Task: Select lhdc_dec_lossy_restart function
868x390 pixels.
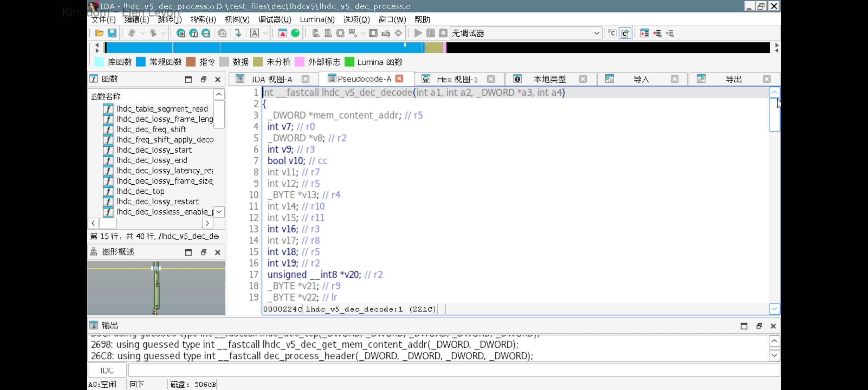Action: 157,201
